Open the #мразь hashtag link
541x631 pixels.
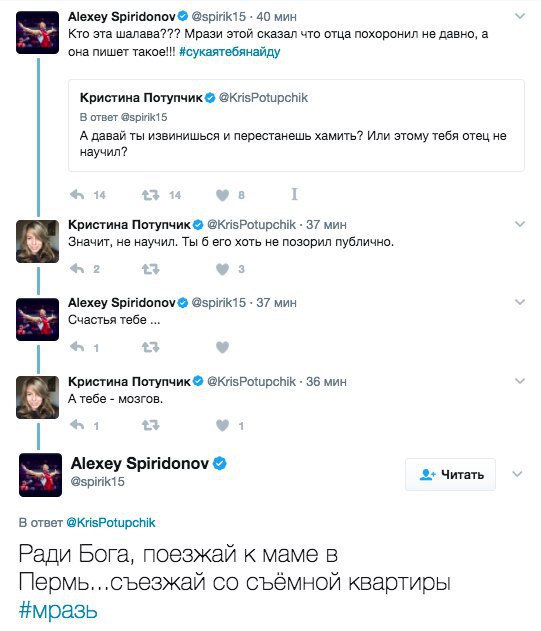[58, 610]
